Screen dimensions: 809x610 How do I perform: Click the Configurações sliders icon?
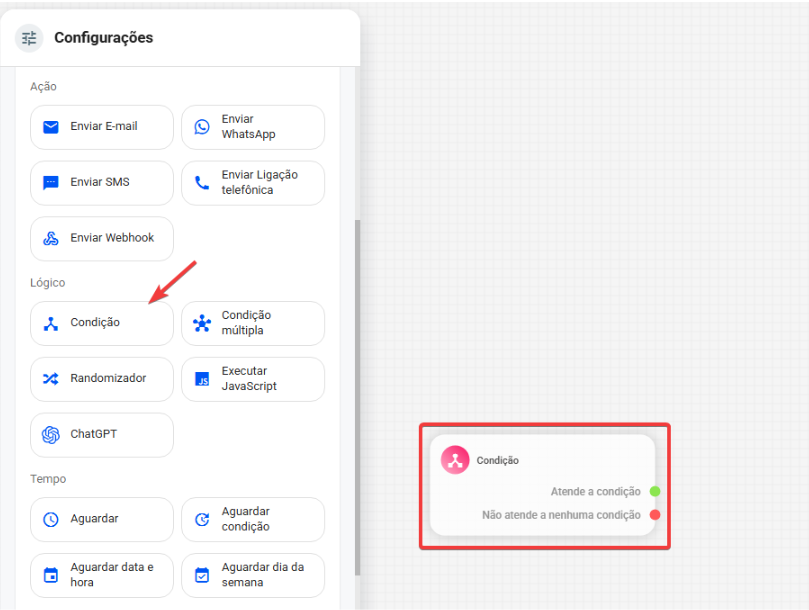coord(29,38)
